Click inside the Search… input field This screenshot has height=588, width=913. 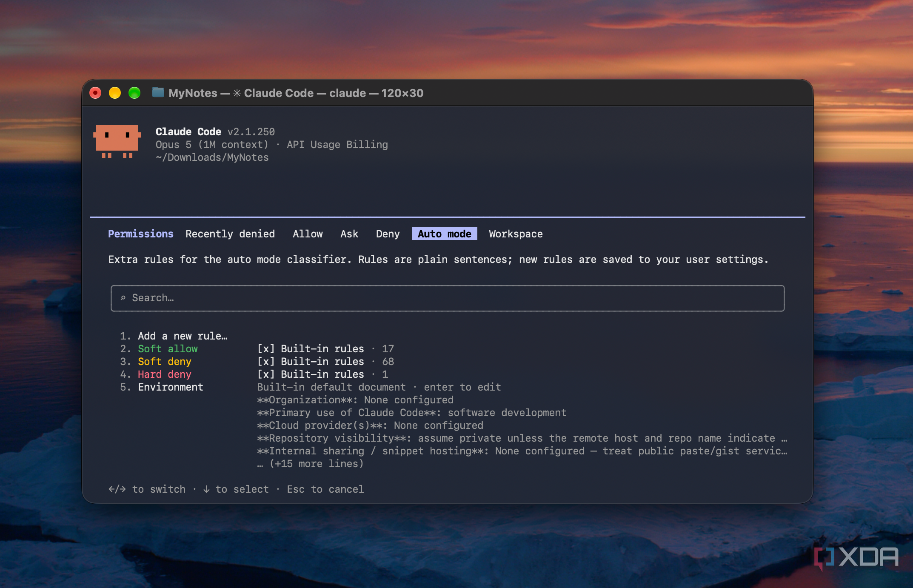[x=448, y=298]
